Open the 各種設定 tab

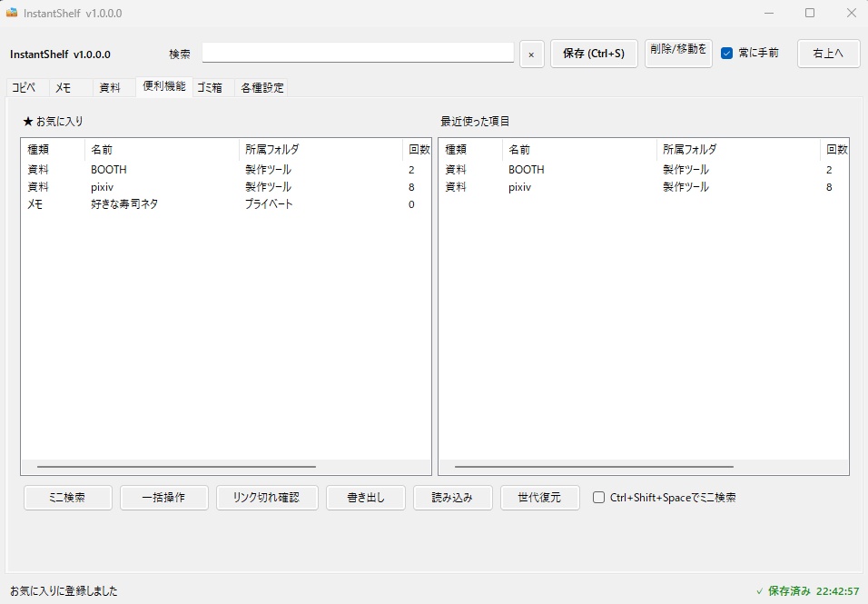[x=262, y=87]
